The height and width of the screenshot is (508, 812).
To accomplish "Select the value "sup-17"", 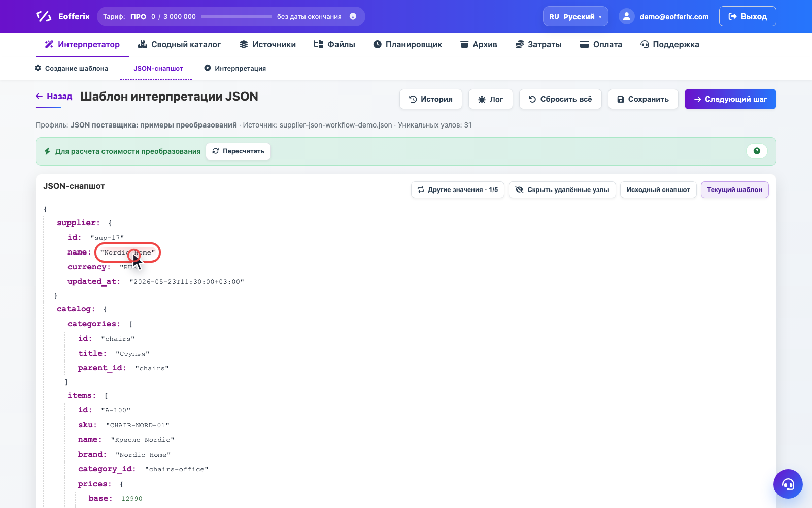I will pos(107,238).
